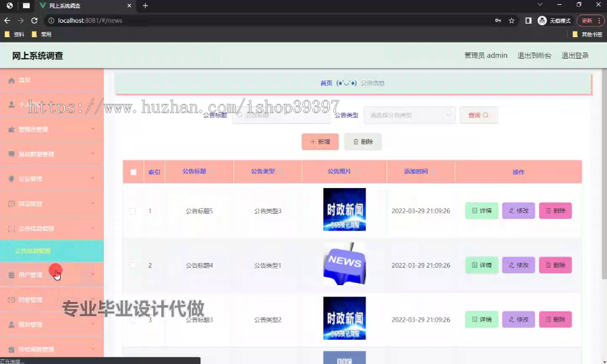Reload the page with refresh icon
The image size is (607, 364).
34,20
